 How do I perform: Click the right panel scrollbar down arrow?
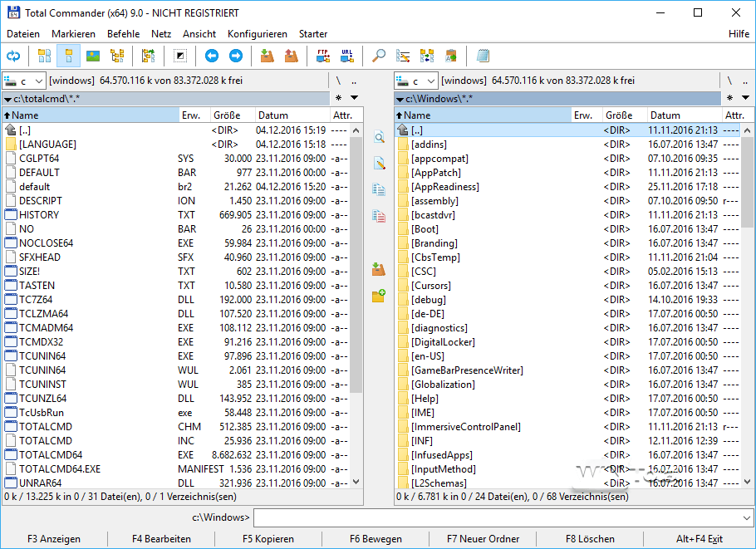click(x=748, y=482)
